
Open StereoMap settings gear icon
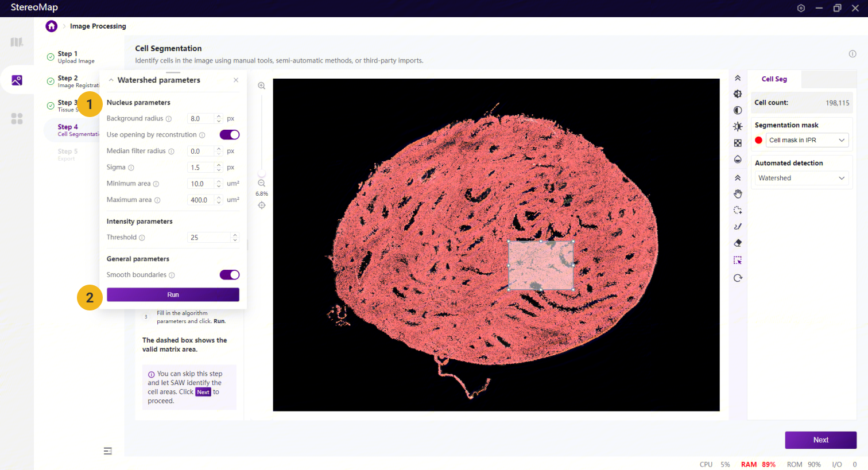801,8
